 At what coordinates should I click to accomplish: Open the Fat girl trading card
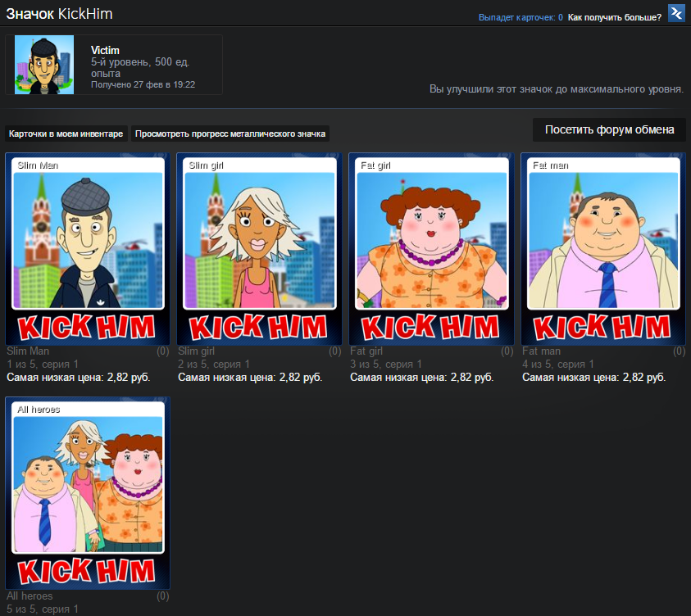coord(431,249)
